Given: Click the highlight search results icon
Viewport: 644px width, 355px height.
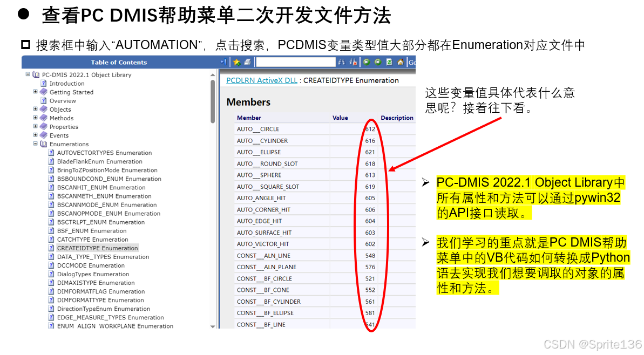Looking at the screenshot, I should point(354,62).
